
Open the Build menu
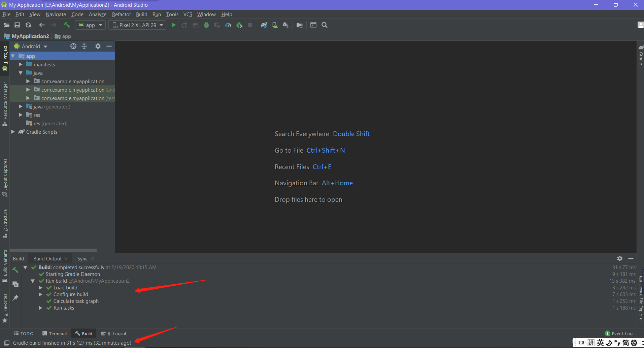(141, 14)
